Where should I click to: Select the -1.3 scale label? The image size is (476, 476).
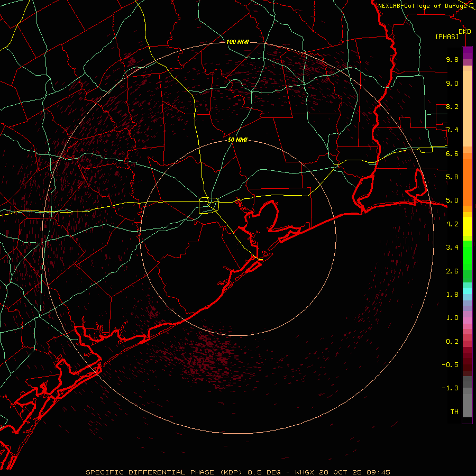[450, 388]
